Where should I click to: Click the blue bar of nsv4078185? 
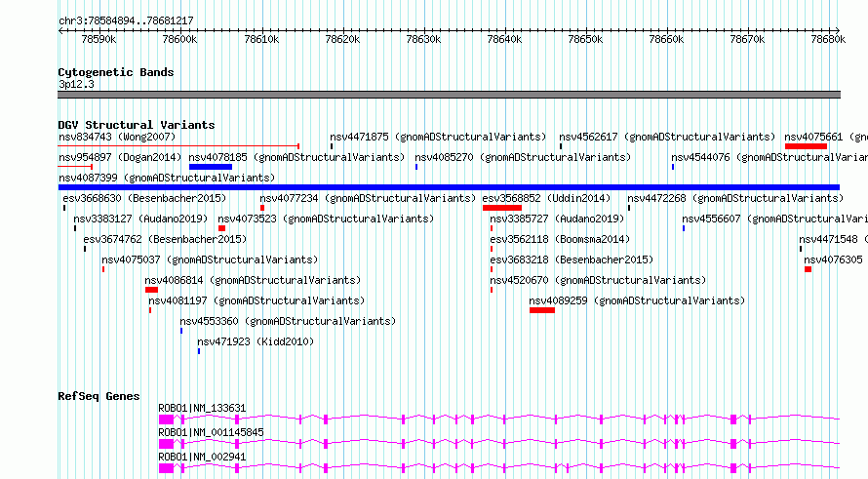tap(211, 167)
